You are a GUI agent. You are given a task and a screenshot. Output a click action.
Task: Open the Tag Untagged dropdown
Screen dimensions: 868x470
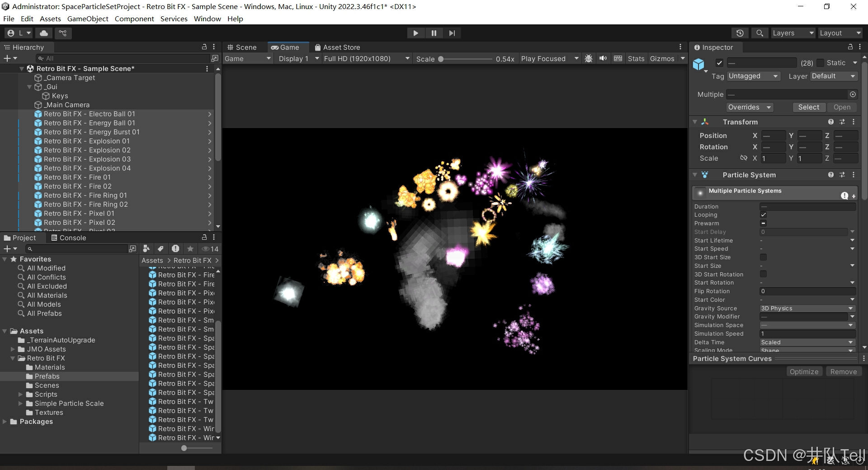click(753, 76)
